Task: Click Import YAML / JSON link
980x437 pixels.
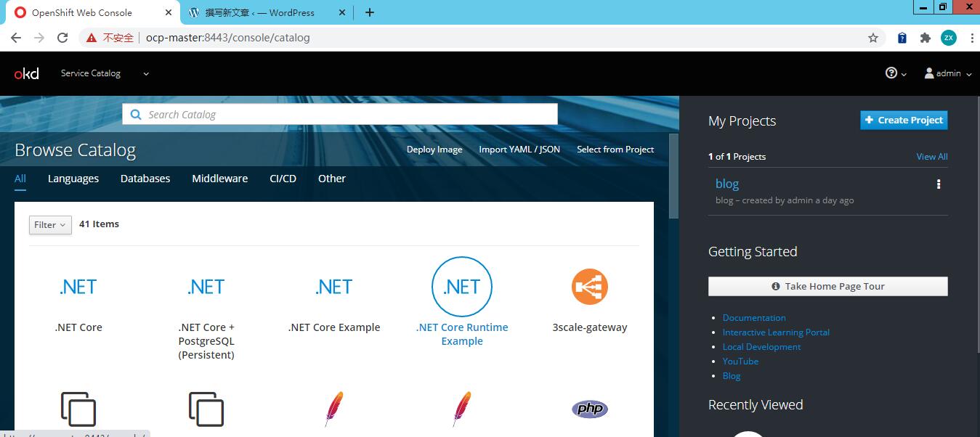Action: point(519,150)
